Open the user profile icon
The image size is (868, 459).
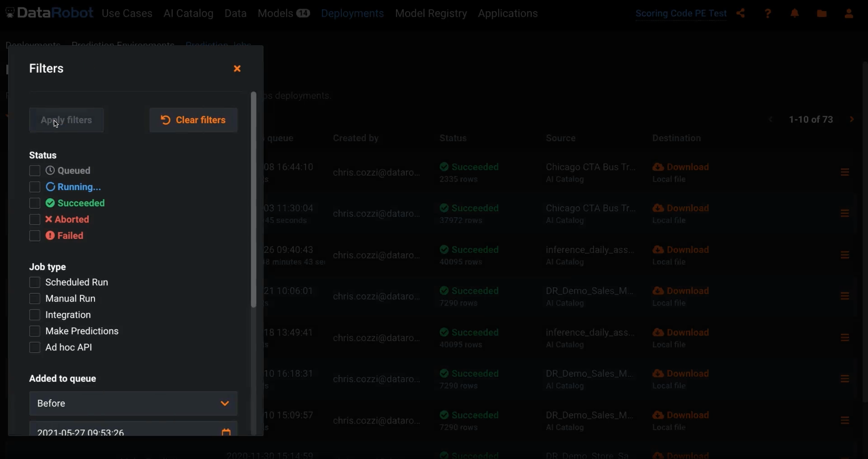848,13
